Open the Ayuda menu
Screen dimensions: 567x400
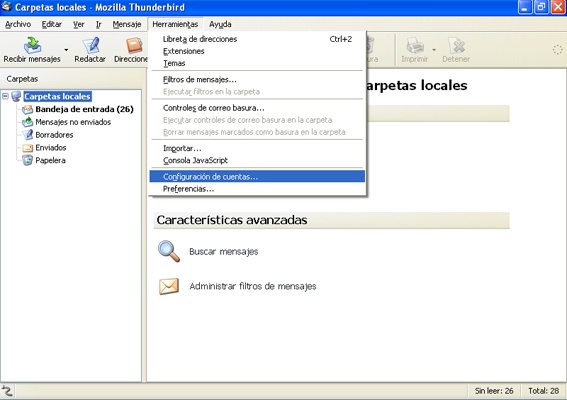(220, 24)
